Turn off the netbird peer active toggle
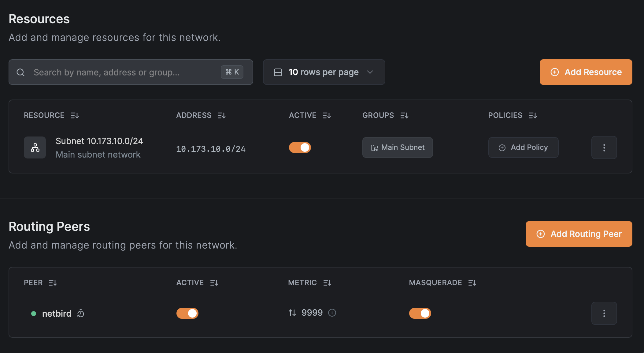644x353 pixels. click(x=187, y=313)
